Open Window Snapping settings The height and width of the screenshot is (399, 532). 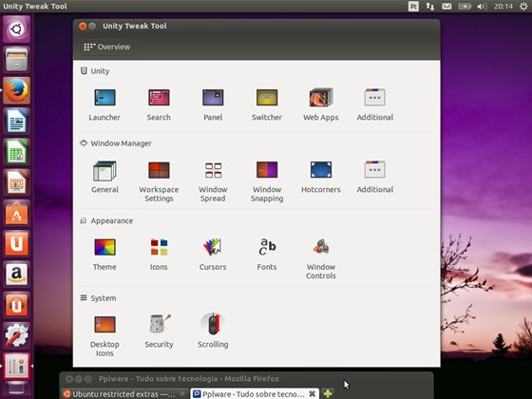pos(267,181)
